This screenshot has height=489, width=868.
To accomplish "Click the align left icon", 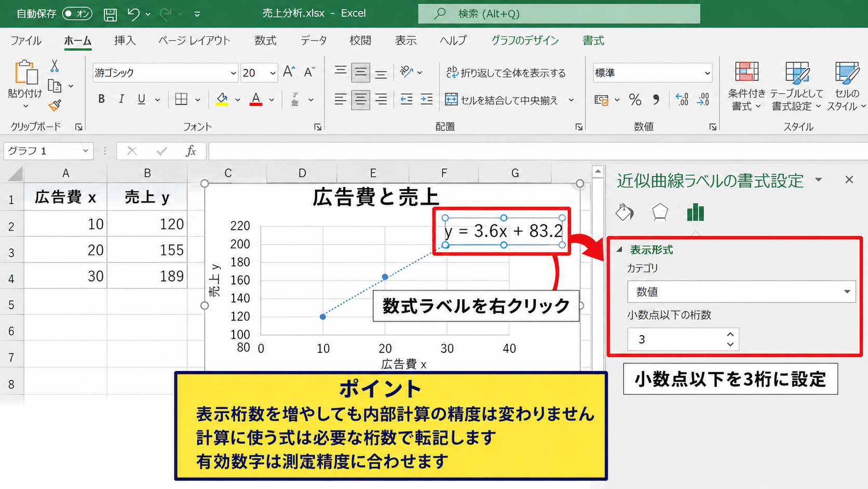I will click(x=341, y=99).
